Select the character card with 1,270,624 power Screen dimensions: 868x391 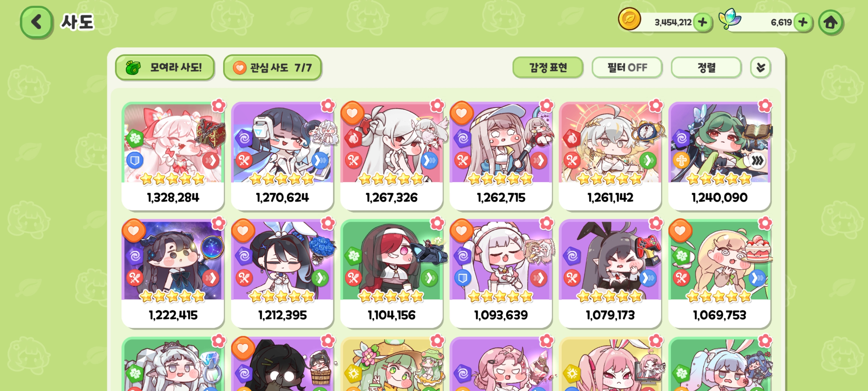click(282, 155)
